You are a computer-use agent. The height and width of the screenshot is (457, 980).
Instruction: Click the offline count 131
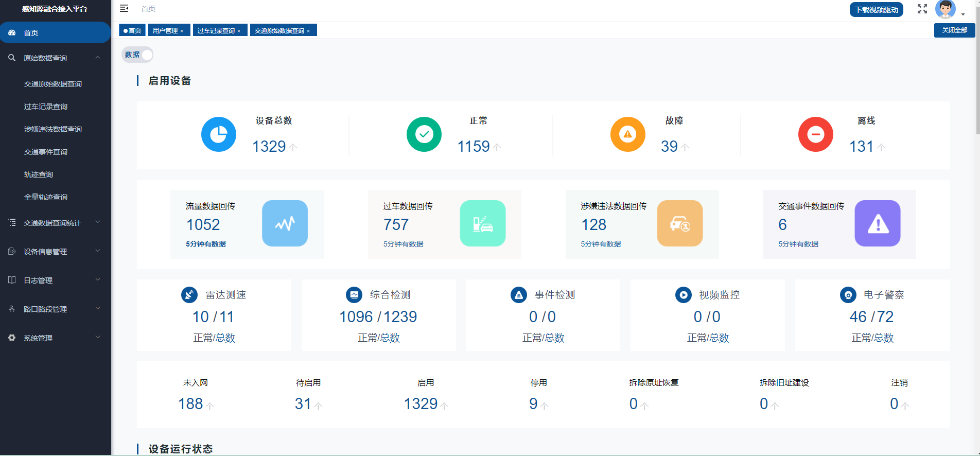[x=862, y=147]
